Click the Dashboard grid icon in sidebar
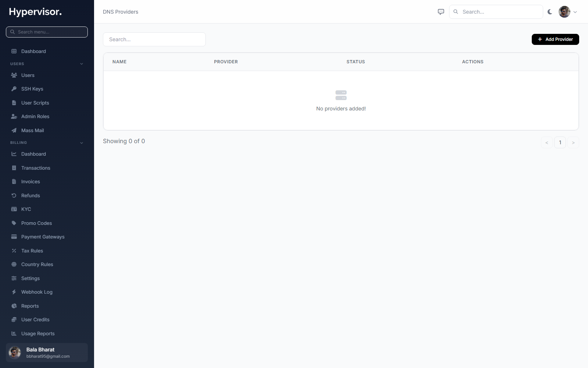 click(14, 51)
